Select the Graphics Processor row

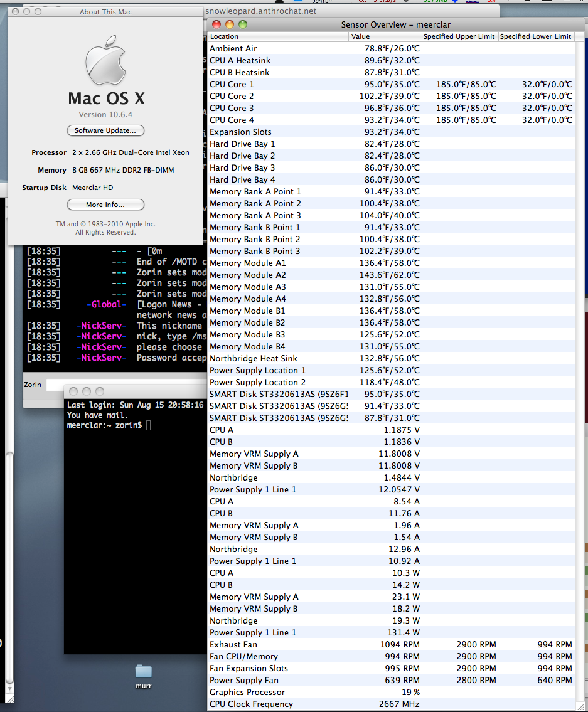(391, 692)
